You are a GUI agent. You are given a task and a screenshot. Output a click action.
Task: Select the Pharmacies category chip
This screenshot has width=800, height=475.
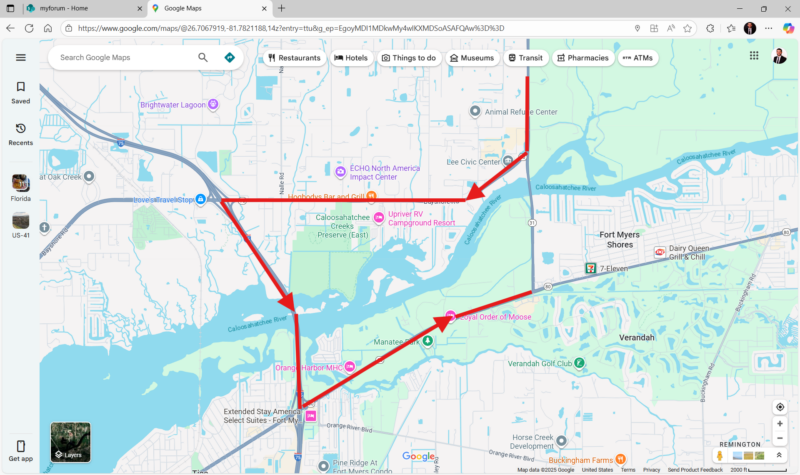point(581,58)
